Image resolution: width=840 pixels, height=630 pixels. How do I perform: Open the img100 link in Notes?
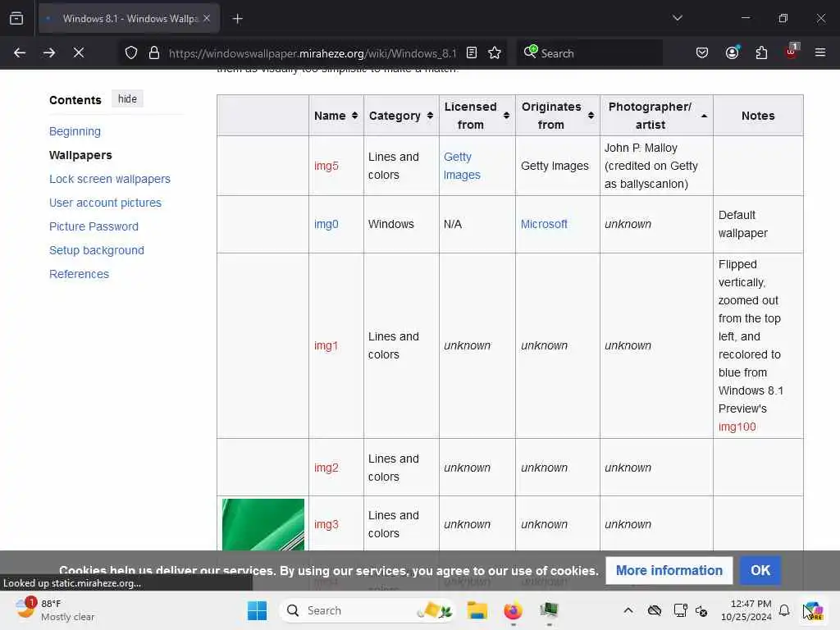click(x=737, y=427)
